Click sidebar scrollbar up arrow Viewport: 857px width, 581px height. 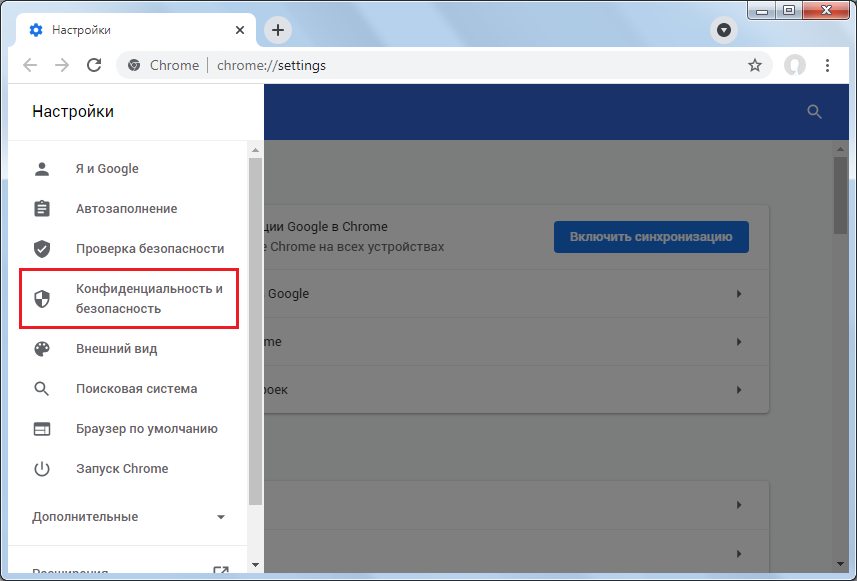(x=255, y=150)
